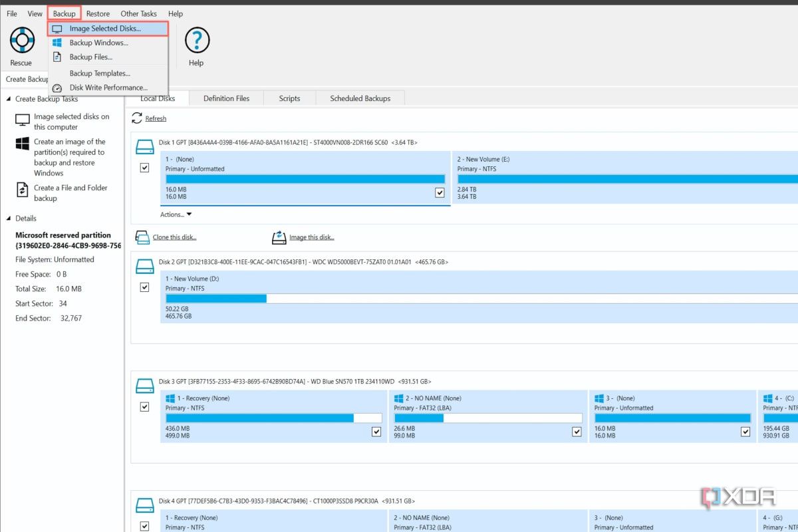Collapse the Details section
The height and width of the screenshot is (532, 798).
[x=9, y=218]
